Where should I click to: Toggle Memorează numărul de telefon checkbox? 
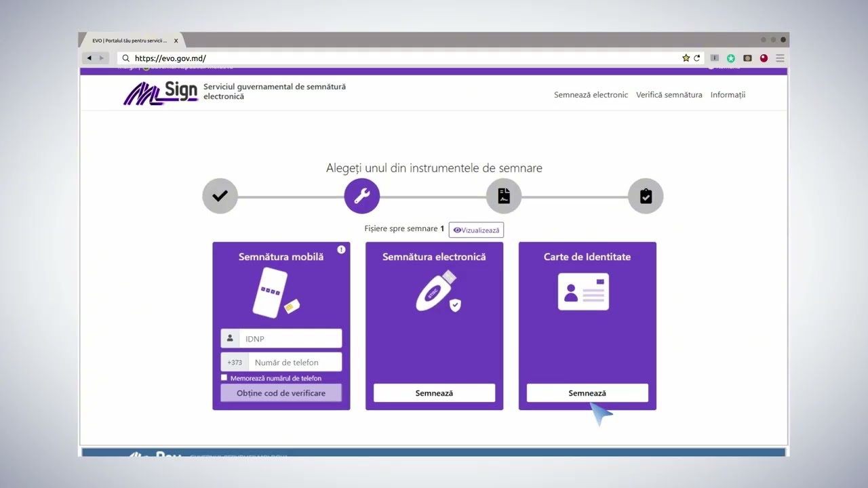point(224,378)
